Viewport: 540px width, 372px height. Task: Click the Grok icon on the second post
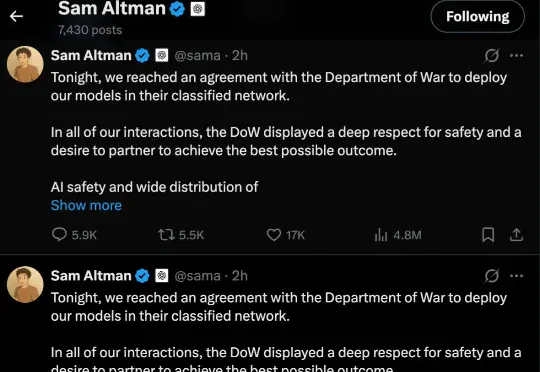[x=491, y=276]
